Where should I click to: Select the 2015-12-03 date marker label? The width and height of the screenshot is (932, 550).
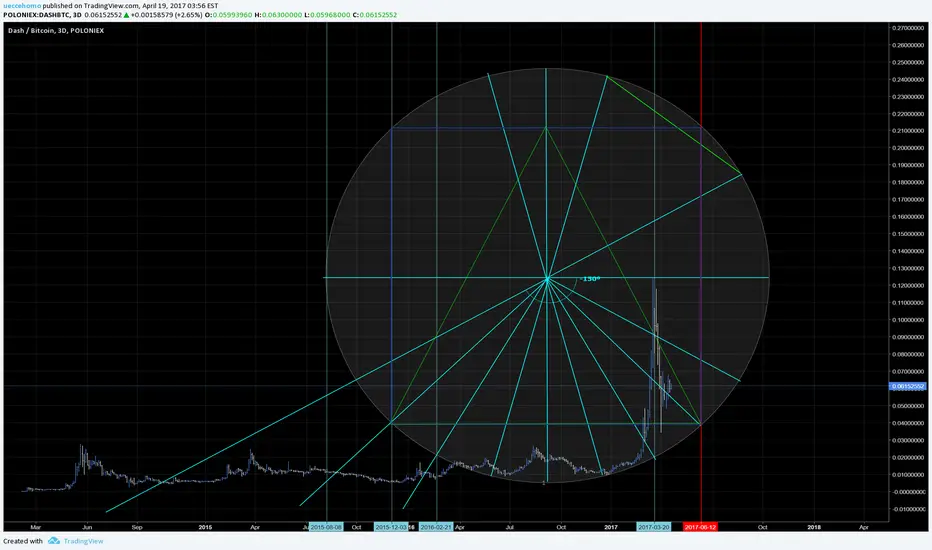391,527
